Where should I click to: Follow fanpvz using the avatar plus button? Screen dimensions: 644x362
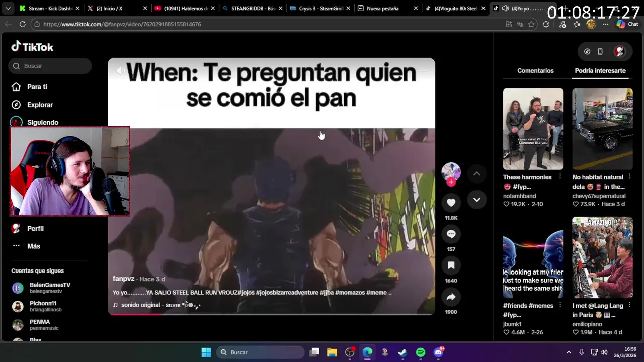tap(451, 182)
